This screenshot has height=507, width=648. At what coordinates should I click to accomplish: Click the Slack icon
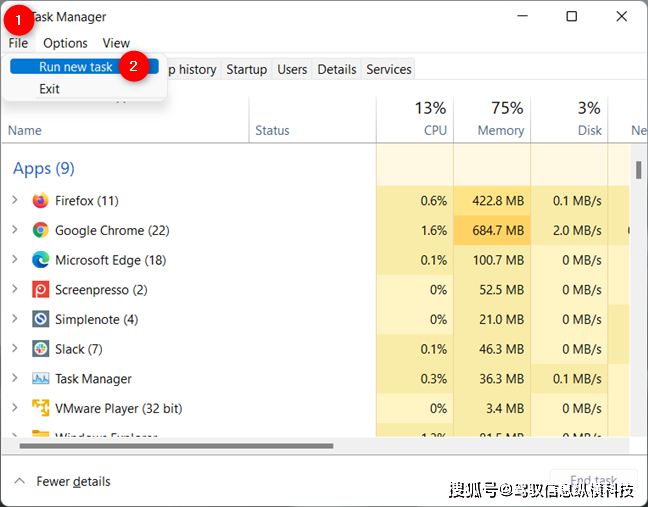tap(40, 349)
